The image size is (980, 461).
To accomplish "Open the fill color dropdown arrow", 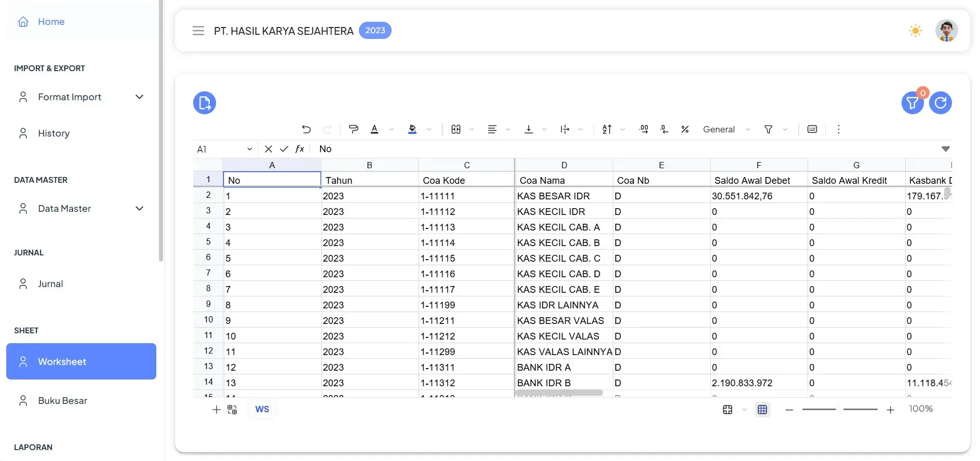I will 429,129.
